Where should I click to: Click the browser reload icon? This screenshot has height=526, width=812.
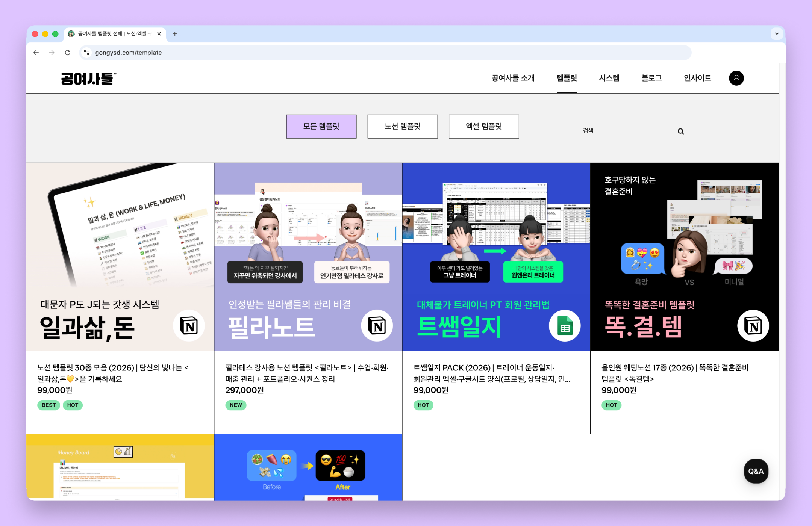(68, 53)
